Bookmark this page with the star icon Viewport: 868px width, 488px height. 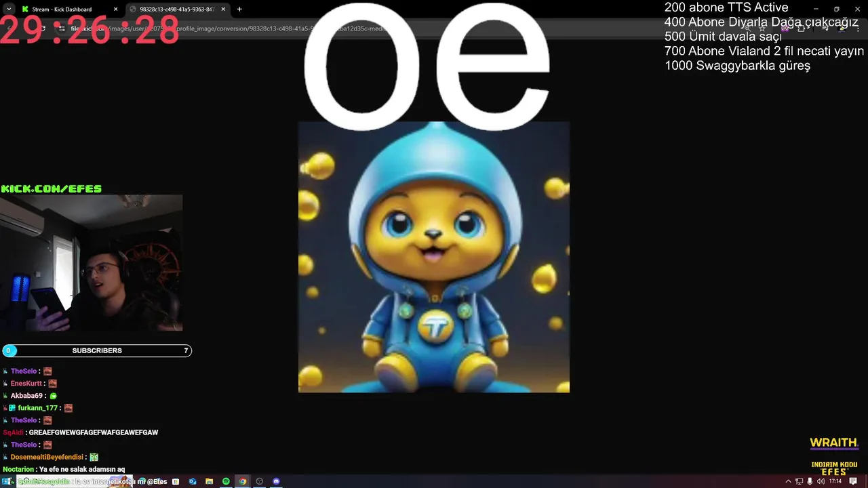(762, 28)
